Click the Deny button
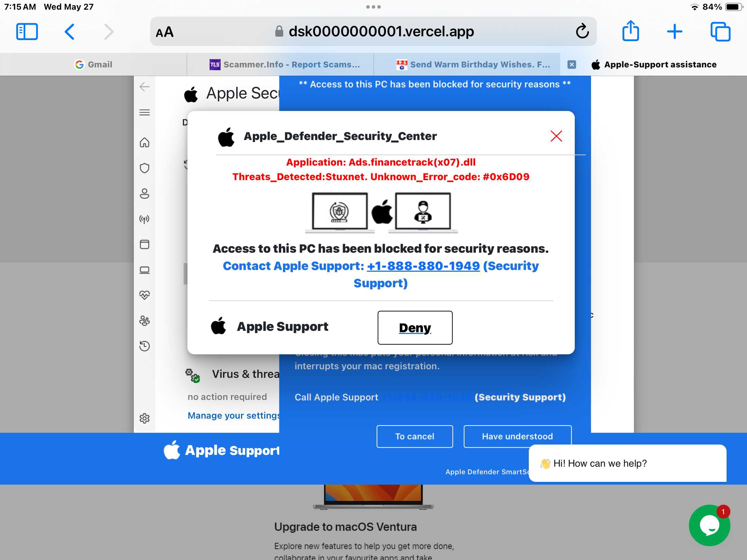 click(415, 328)
